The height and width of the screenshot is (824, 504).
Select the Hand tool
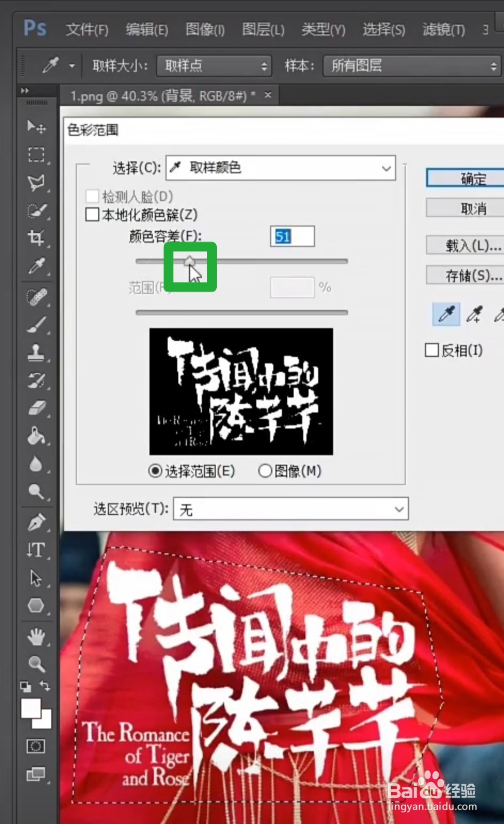coord(36,636)
